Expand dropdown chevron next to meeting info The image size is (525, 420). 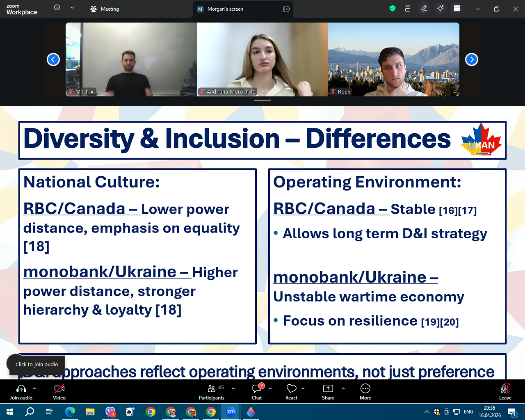click(72, 8)
